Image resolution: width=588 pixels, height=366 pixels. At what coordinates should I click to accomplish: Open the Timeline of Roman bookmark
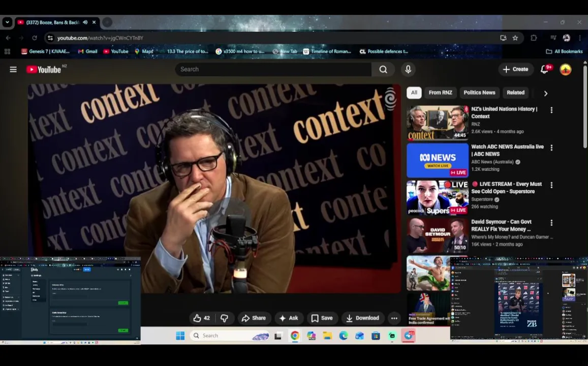[x=327, y=51]
